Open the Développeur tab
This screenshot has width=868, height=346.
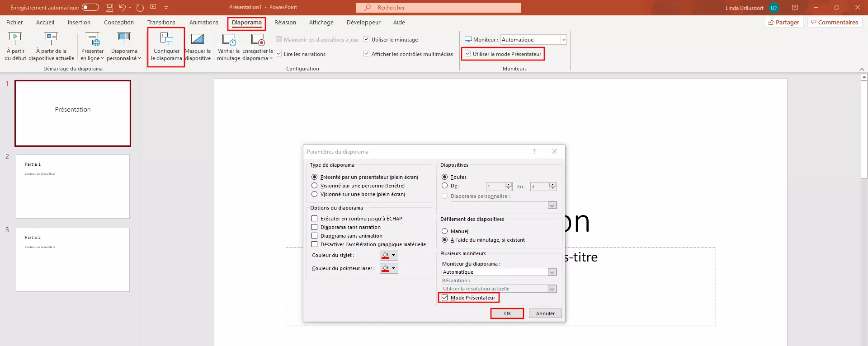pos(363,22)
